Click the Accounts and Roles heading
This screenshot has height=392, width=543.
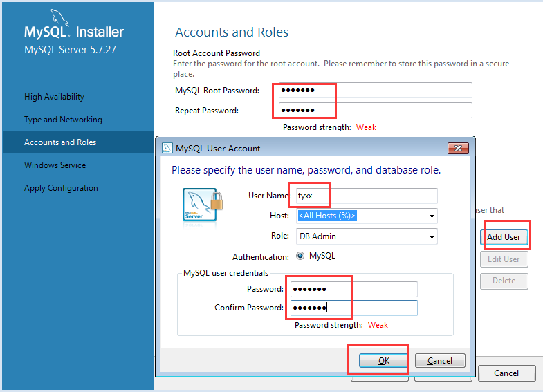point(232,32)
